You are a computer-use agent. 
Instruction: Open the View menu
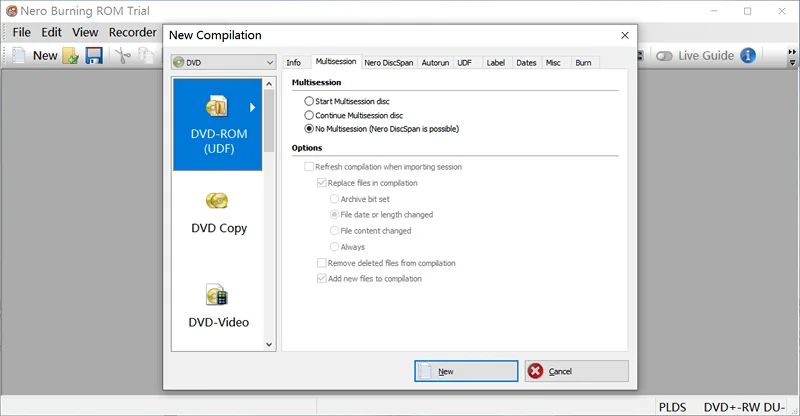(85, 32)
